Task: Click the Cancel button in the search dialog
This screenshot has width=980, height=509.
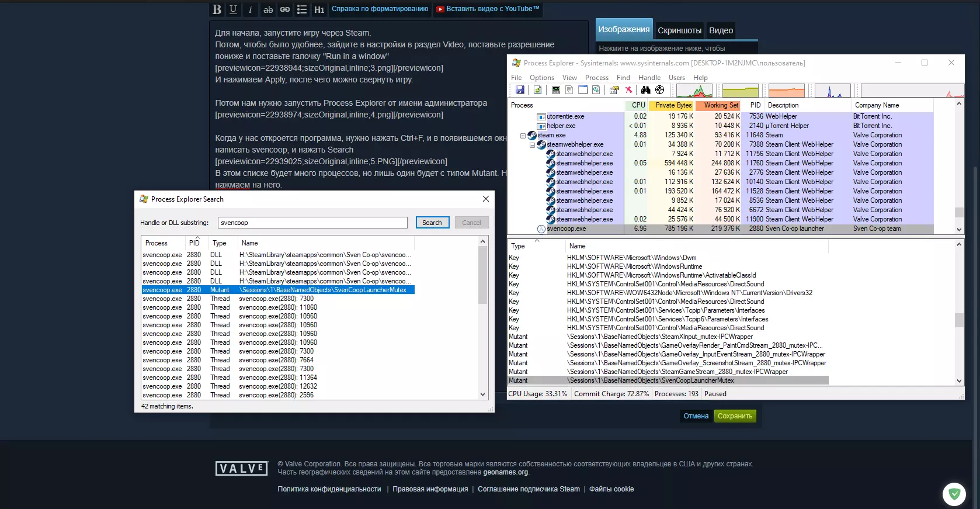Action: point(471,223)
